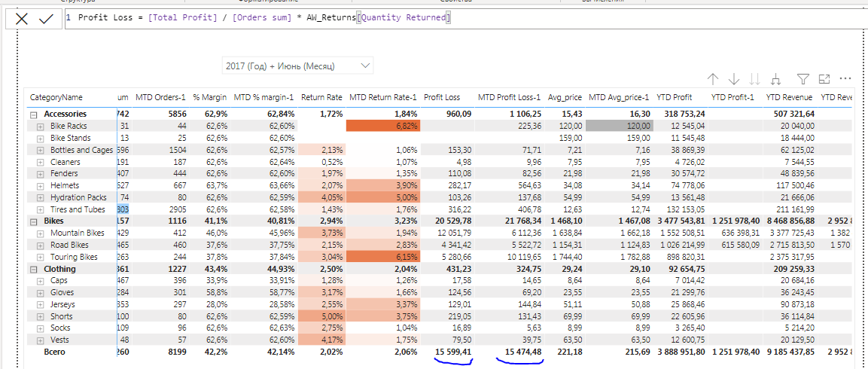Expand the Socks row
868x369 pixels.
tap(40, 328)
